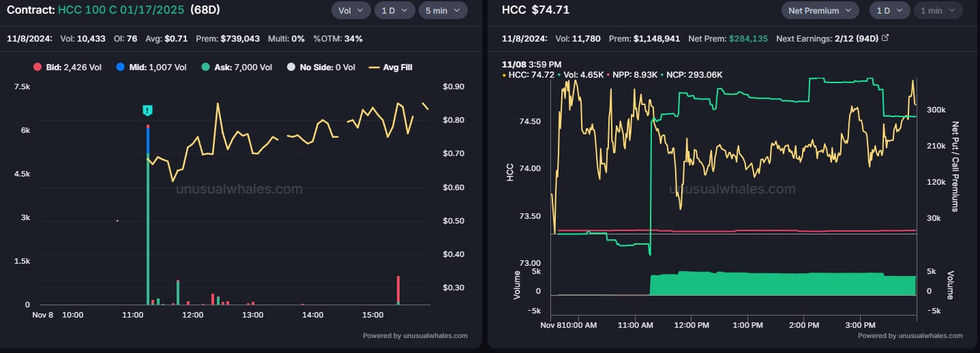Open the 1 min interval dropdown

(x=938, y=10)
